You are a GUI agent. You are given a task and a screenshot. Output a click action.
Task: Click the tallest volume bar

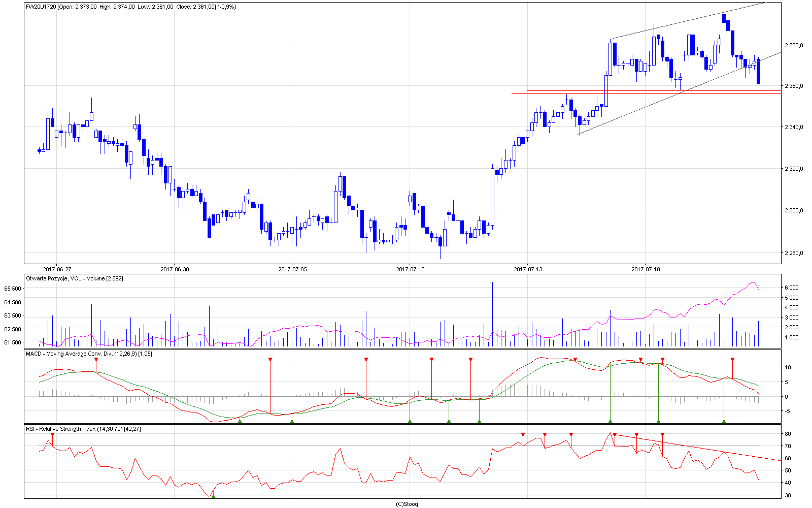pos(492,314)
